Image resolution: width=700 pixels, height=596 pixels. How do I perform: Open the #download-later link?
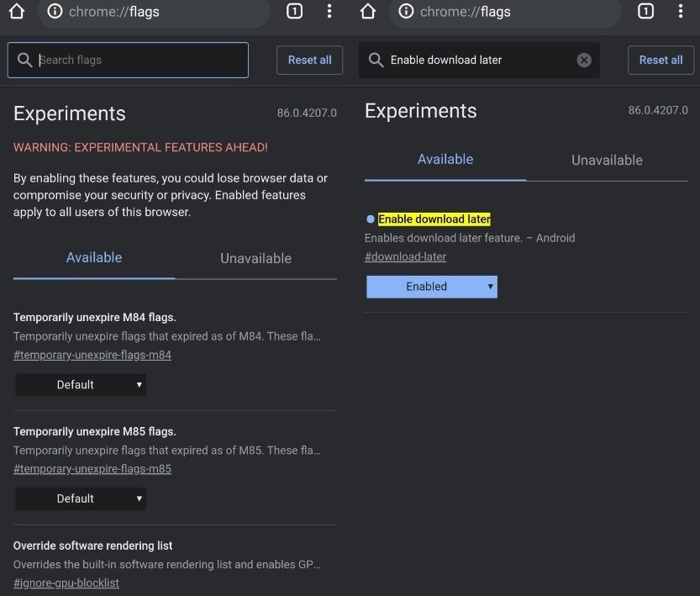coord(405,256)
